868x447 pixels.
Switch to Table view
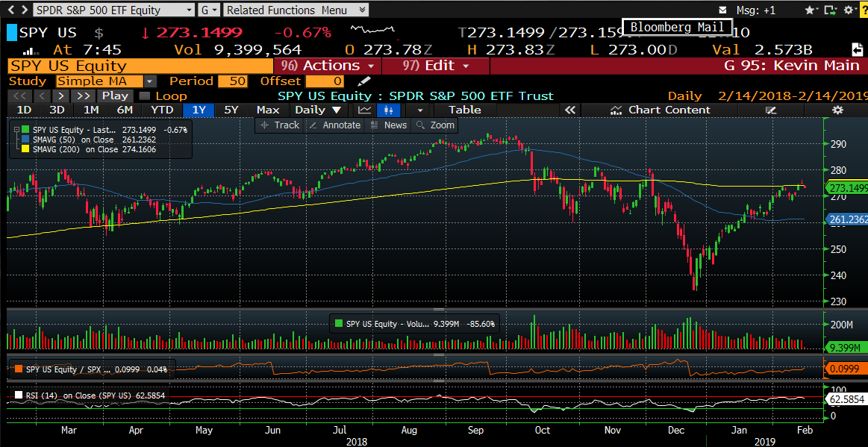pyautogui.click(x=465, y=110)
